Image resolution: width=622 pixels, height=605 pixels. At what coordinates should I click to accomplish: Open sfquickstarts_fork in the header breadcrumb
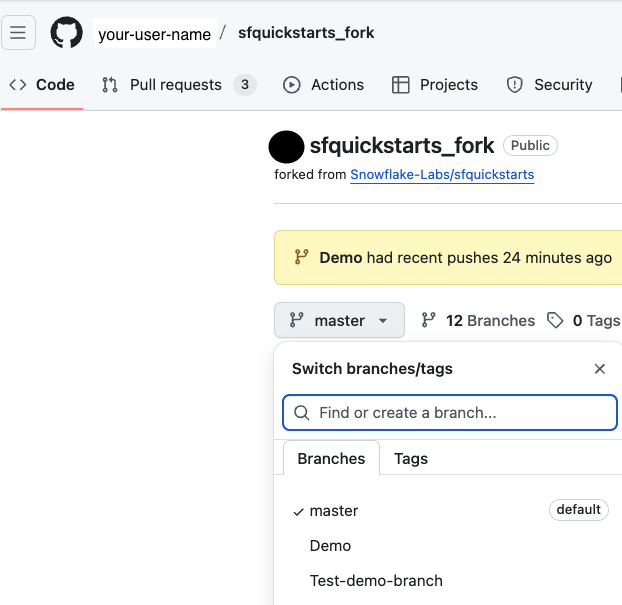306,33
